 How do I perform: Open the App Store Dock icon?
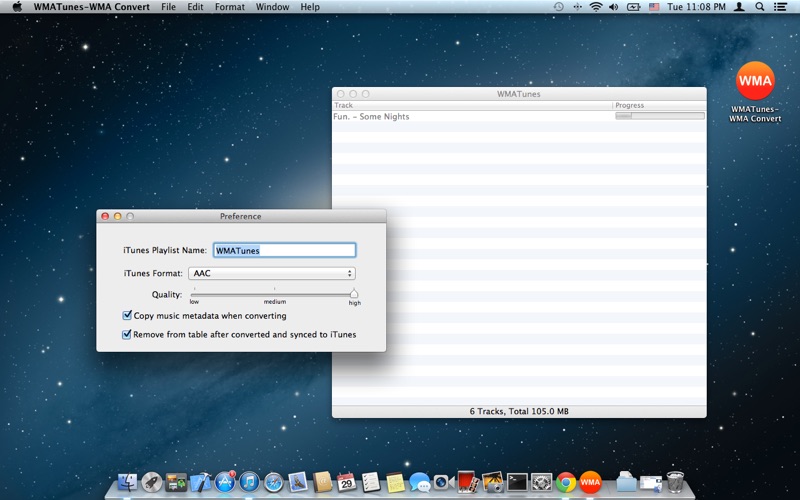(x=225, y=482)
